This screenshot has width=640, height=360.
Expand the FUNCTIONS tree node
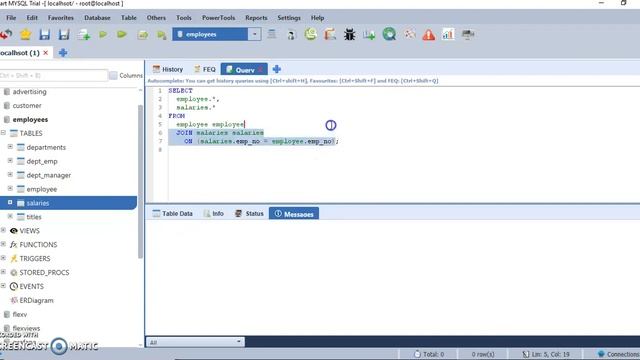(x=3, y=244)
